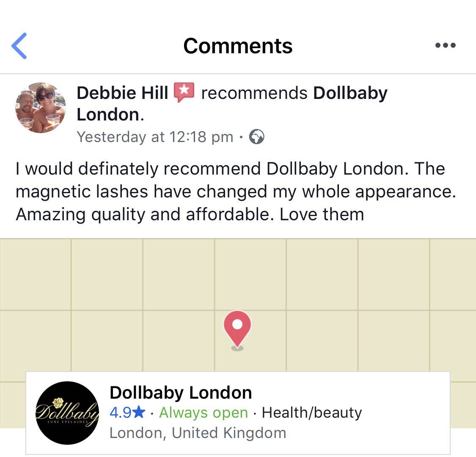Image resolution: width=476 pixels, height=457 pixels.
Task: Tap the blue rating star icon
Action: pyautogui.click(x=139, y=412)
